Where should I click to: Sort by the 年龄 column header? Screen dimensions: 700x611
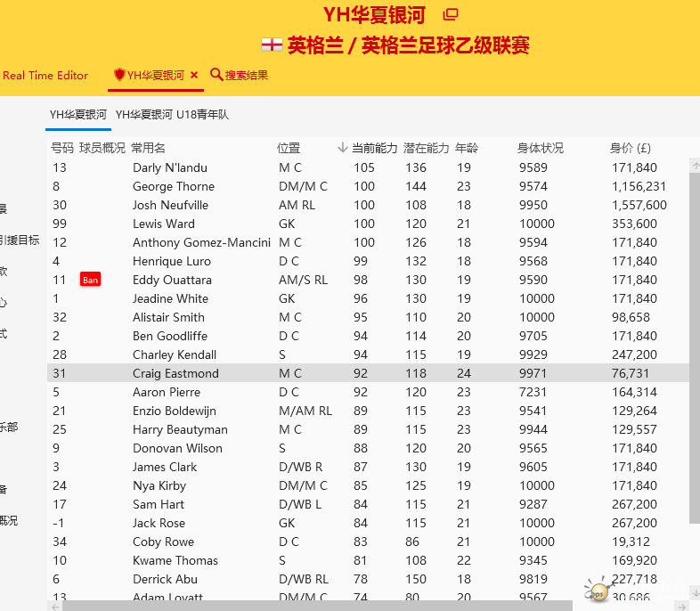click(x=466, y=148)
